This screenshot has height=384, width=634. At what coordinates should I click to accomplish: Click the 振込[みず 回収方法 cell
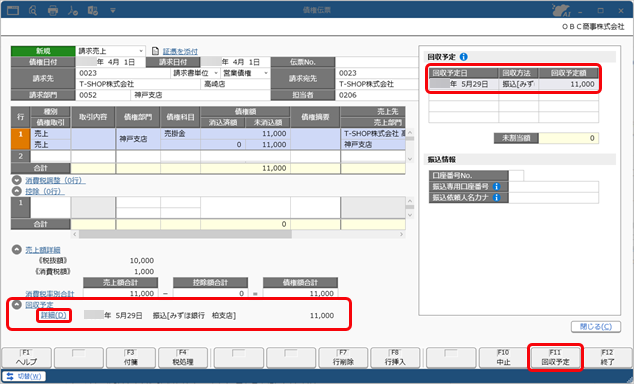pos(518,84)
